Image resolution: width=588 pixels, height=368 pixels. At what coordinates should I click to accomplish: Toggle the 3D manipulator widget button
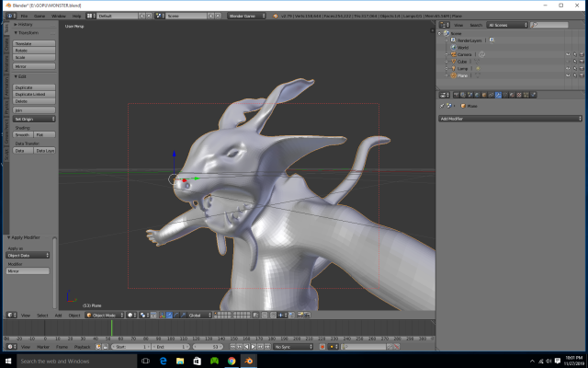[163, 315]
